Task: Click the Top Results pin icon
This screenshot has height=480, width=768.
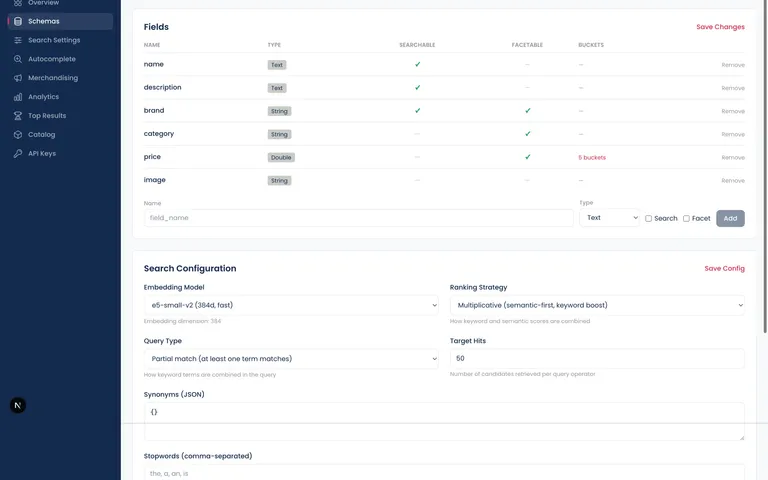Action: tap(18, 116)
